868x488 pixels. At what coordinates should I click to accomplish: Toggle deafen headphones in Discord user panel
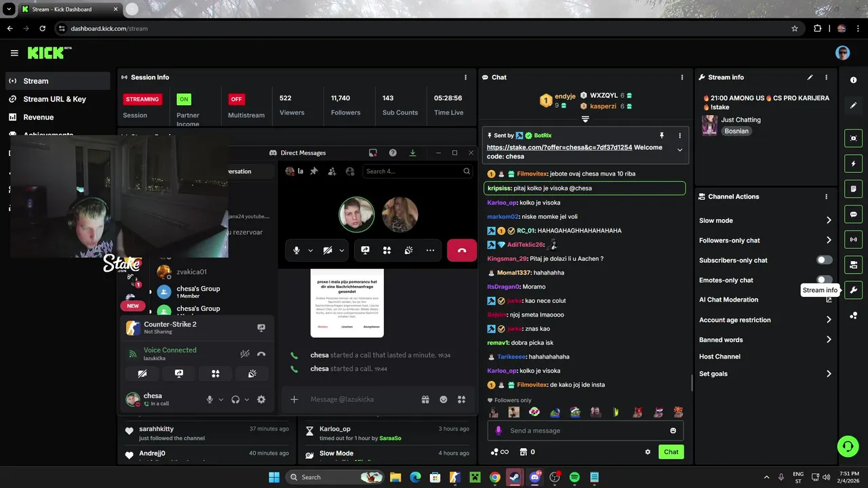click(x=235, y=400)
